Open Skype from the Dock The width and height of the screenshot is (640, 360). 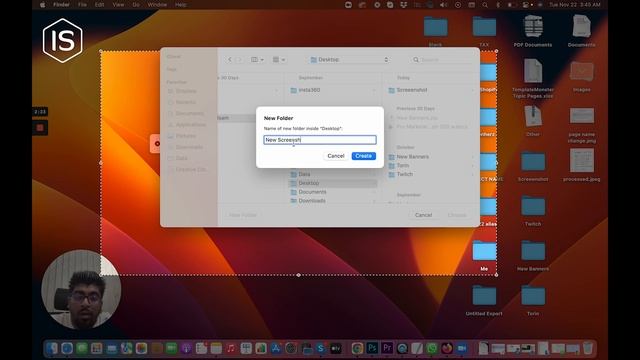pos(320,348)
